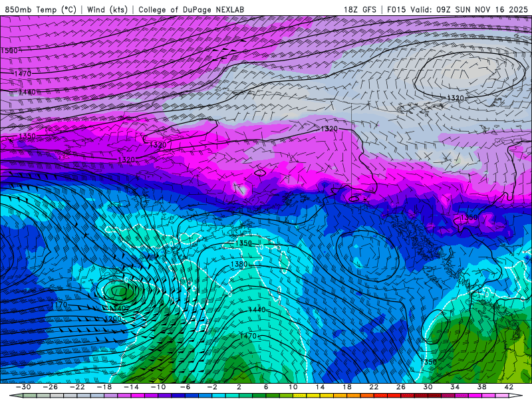Click the 1380 height contour label
This screenshot has width=532, height=399.
239,264
